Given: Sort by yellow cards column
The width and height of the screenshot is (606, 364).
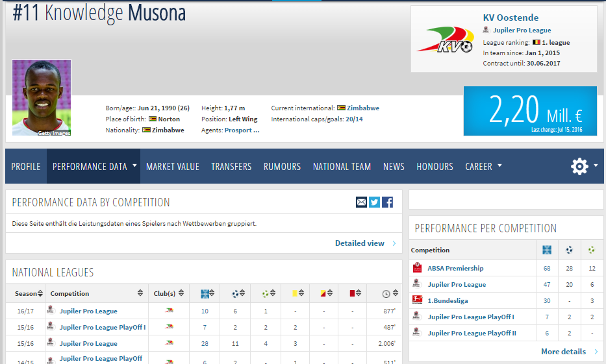Looking at the screenshot, I should (297, 293).
